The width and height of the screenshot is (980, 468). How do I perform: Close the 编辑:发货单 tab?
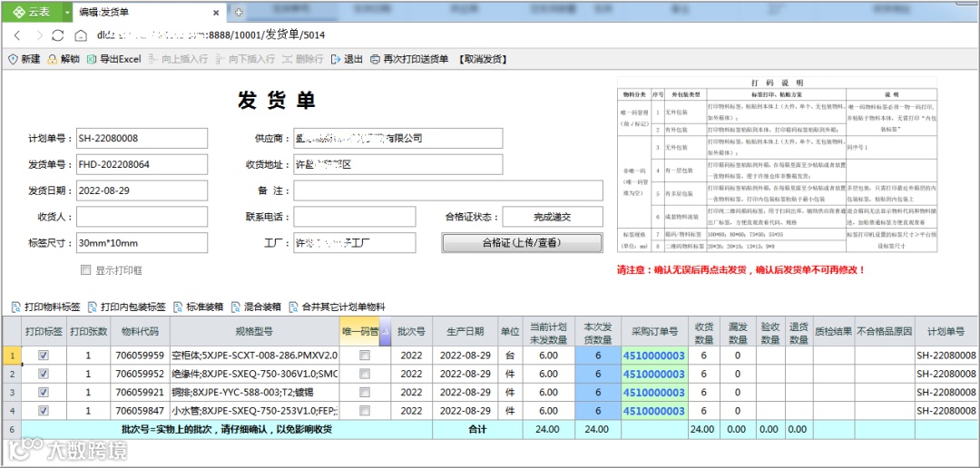tap(216, 13)
